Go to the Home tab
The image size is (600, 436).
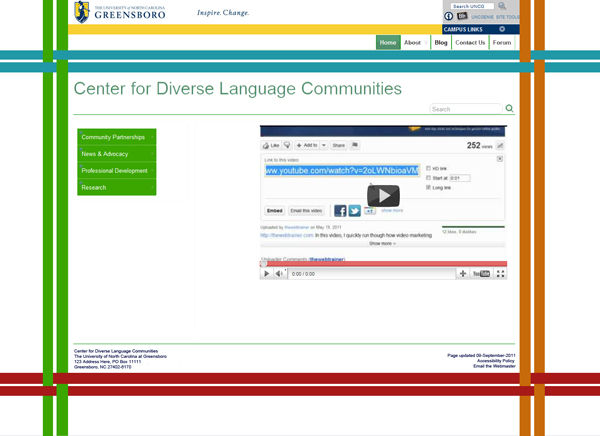click(388, 42)
